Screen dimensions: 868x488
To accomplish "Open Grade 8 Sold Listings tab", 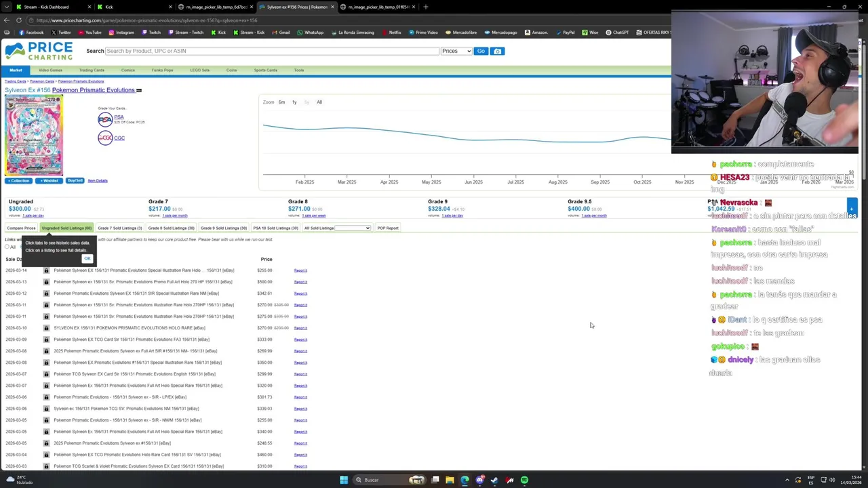I will click(x=172, y=228).
